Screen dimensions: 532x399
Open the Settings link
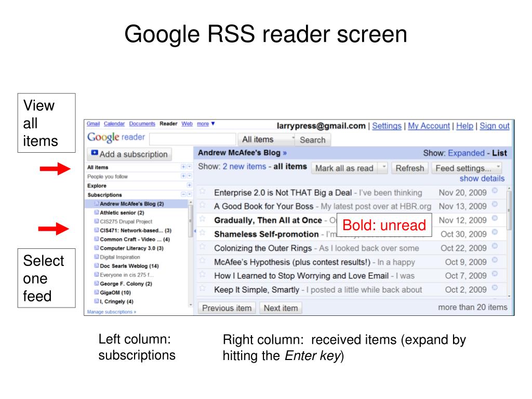tap(387, 126)
